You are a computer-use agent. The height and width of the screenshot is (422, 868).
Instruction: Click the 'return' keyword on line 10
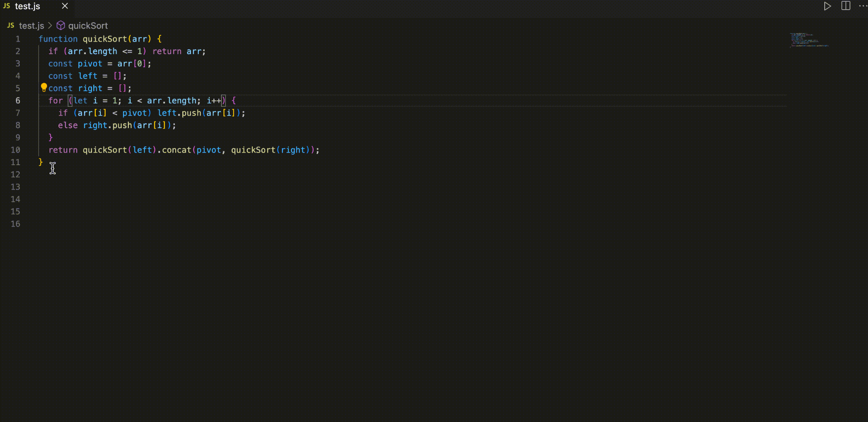click(63, 150)
